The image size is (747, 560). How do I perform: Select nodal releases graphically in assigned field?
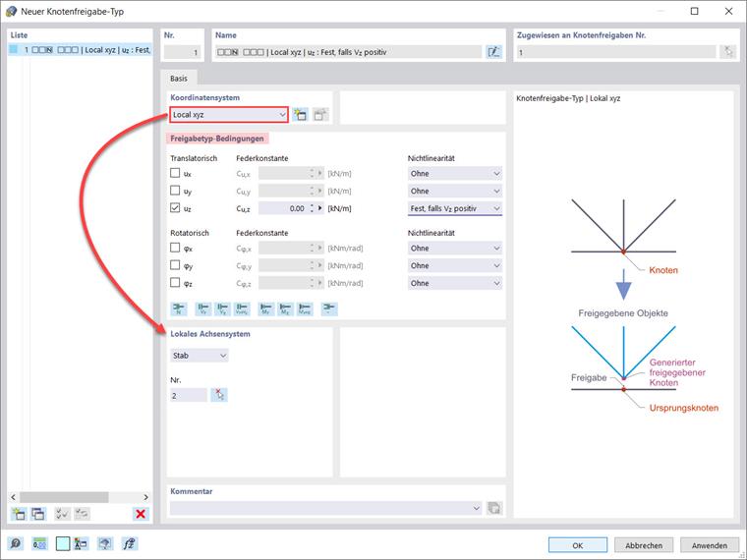727,52
